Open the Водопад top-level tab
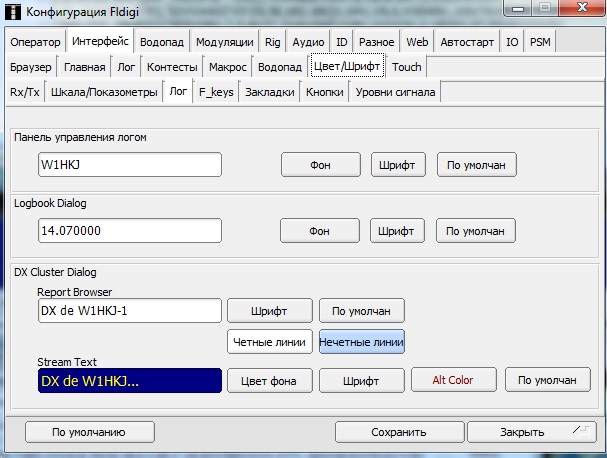The height and width of the screenshot is (458, 607). pos(161,42)
